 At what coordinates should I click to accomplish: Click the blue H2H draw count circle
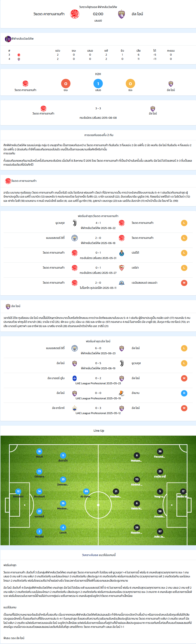(x=98, y=84)
